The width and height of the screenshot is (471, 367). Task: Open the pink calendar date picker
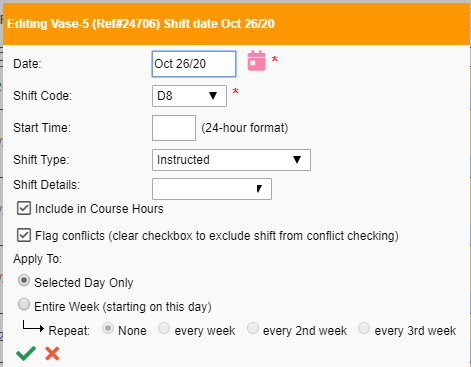coord(256,61)
